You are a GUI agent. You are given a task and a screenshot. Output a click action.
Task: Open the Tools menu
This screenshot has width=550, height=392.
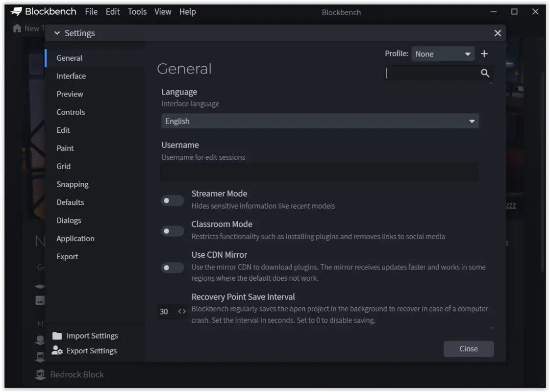tap(137, 11)
